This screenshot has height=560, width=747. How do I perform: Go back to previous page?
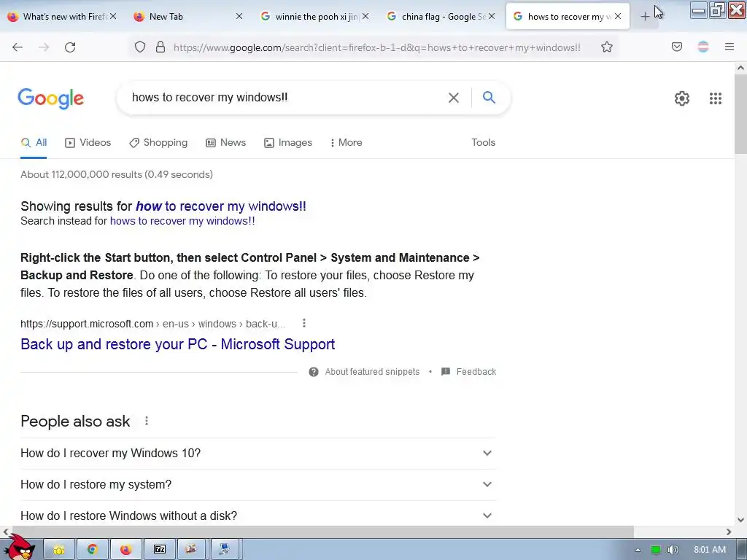pos(18,47)
